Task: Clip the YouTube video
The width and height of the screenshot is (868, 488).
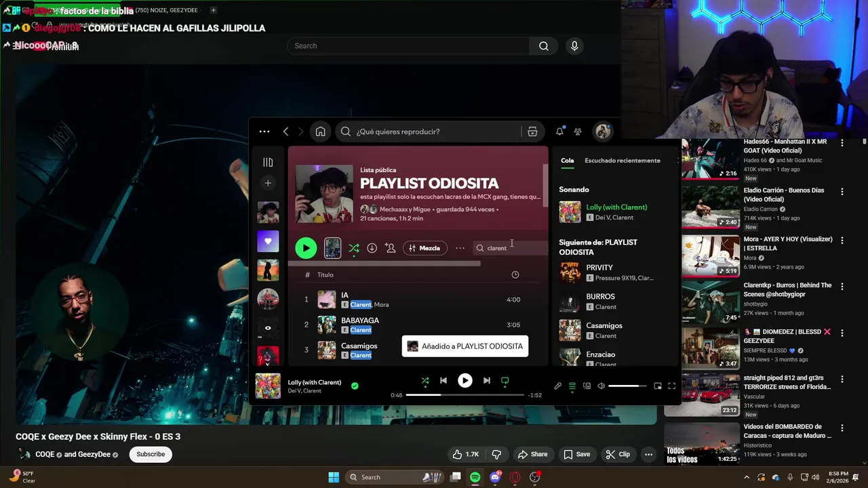Action: (618, 454)
